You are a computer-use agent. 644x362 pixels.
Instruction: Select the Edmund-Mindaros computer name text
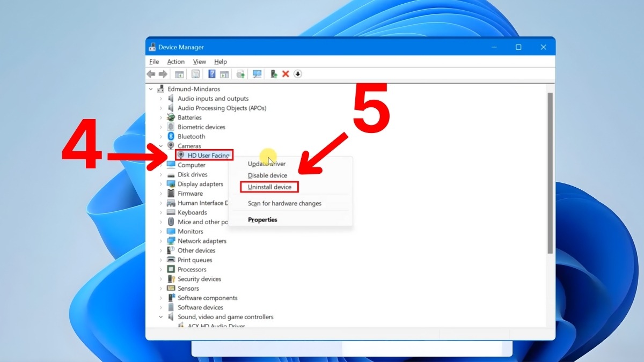pos(194,89)
